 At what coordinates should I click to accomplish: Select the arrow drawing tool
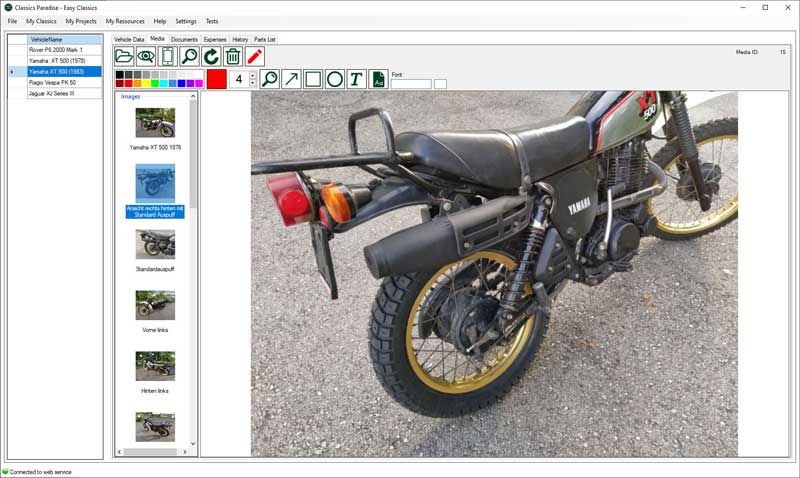click(291, 79)
